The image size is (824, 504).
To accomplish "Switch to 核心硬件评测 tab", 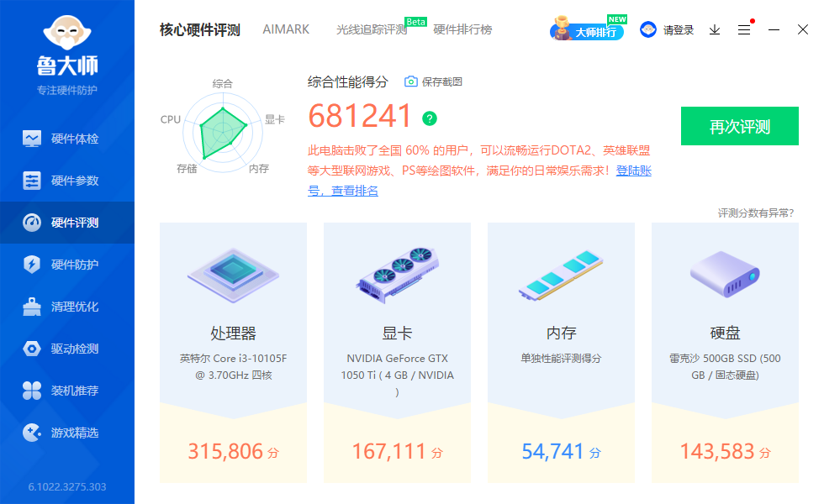I will (x=200, y=30).
